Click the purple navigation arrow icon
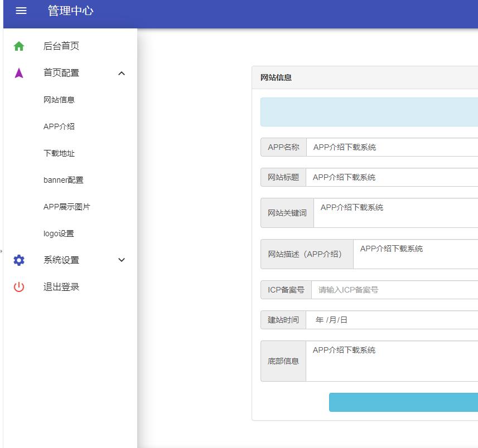The image size is (478, 448). point(19,73)
